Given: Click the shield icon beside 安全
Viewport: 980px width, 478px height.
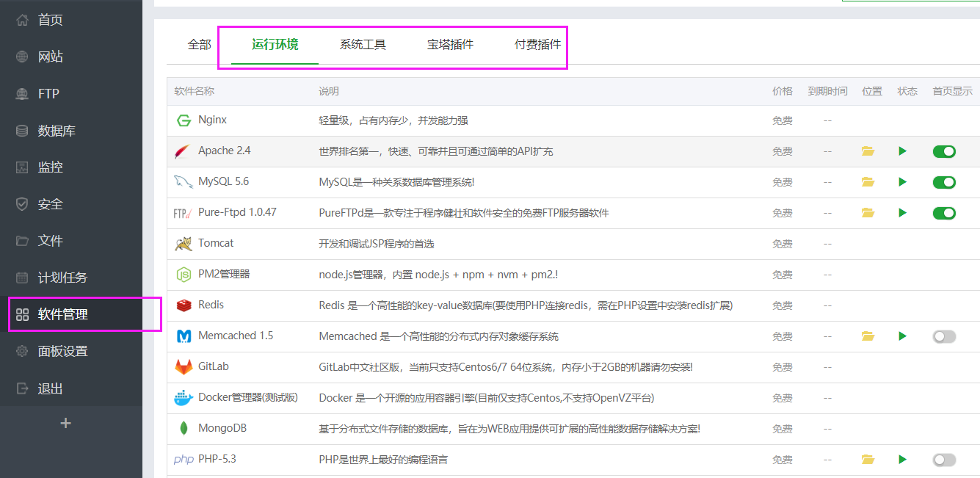Looking at the screenshot, I should pos(23,204).
